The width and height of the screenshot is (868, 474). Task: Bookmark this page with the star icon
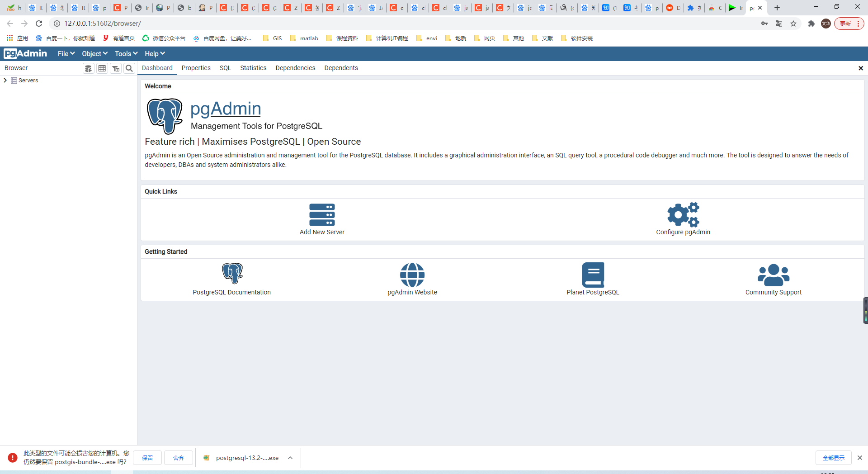coord(793,24)
